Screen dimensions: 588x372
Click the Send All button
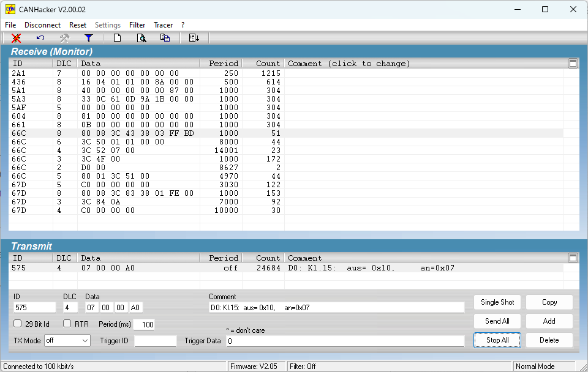tap(497, 321)
